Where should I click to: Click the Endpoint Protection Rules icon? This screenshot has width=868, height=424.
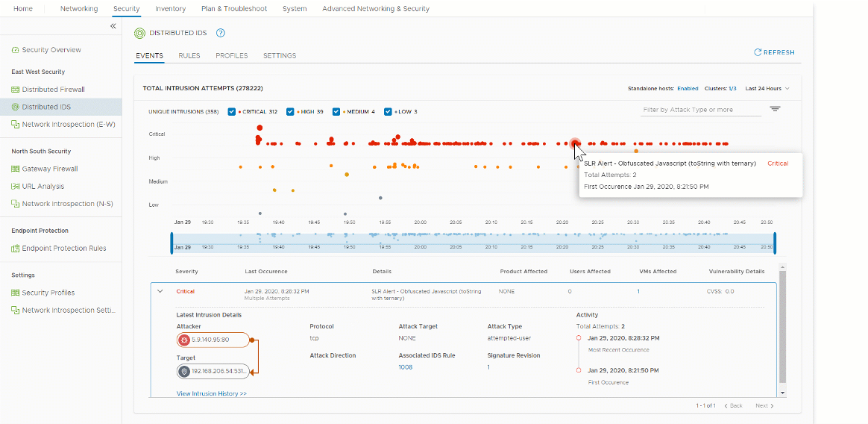click(16, 249)
